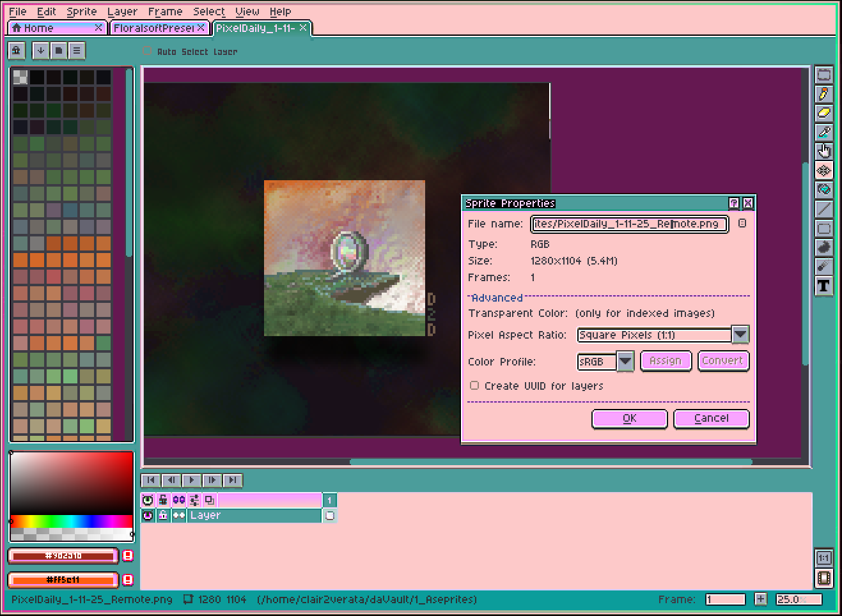Open the sRGB color profile dropdown

[605, 362]
